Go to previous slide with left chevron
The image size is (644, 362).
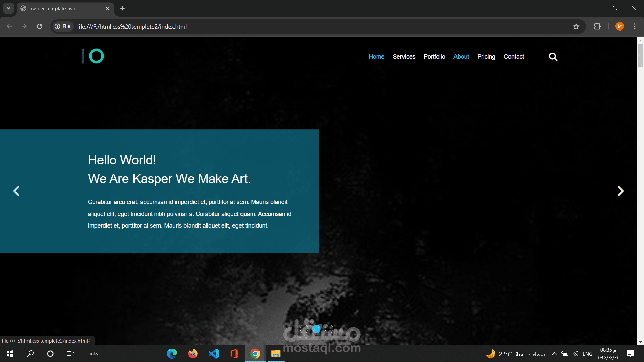[x=16, y=191]
